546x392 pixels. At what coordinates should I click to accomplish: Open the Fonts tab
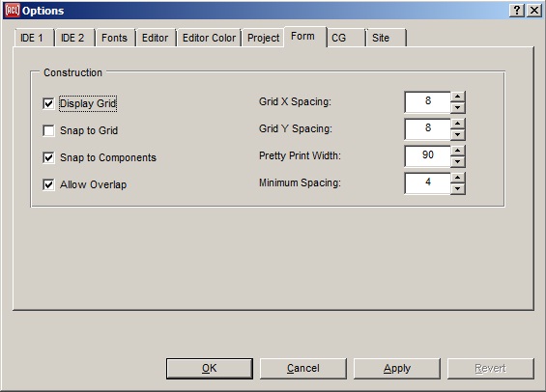coord(114,38)
